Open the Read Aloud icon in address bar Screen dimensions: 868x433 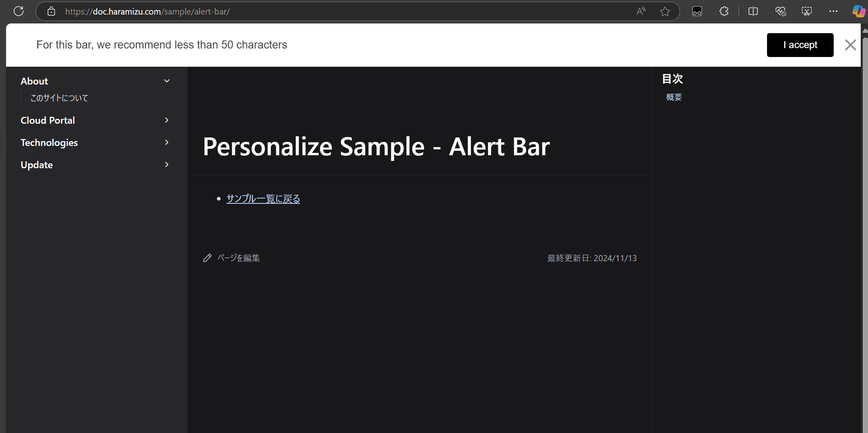(641, 11)
